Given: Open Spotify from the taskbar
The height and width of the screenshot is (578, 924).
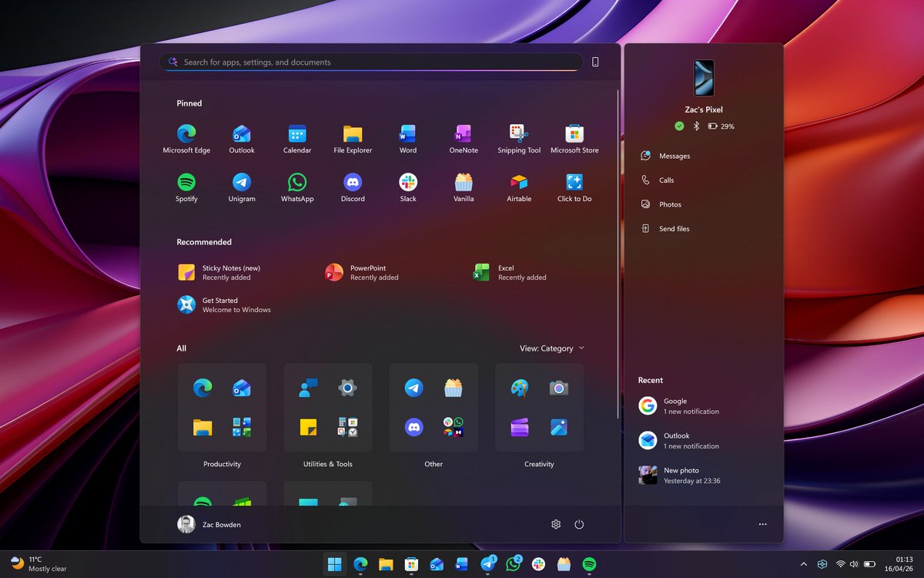Looking at the screenshot, I should (x=589, y=564).
